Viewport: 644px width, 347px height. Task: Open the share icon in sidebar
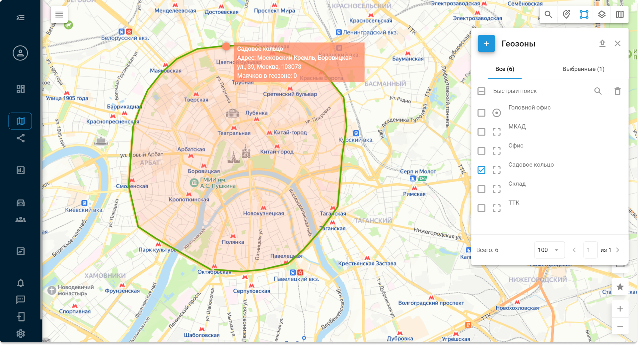[x=21, y=138]
